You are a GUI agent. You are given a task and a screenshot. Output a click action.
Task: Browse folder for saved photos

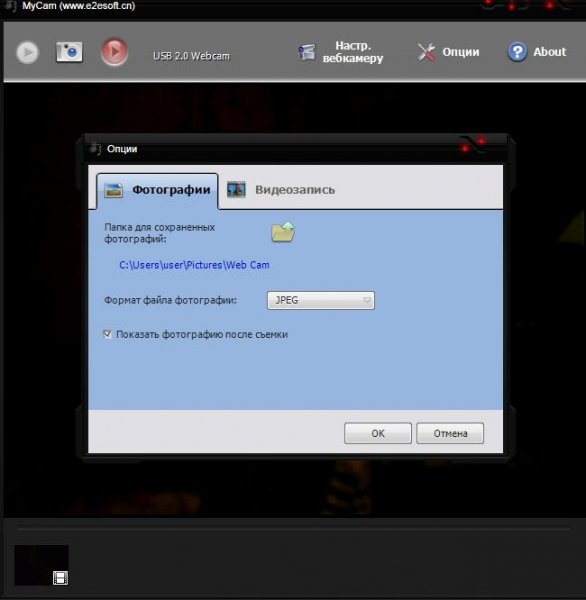tap(283, 232)
